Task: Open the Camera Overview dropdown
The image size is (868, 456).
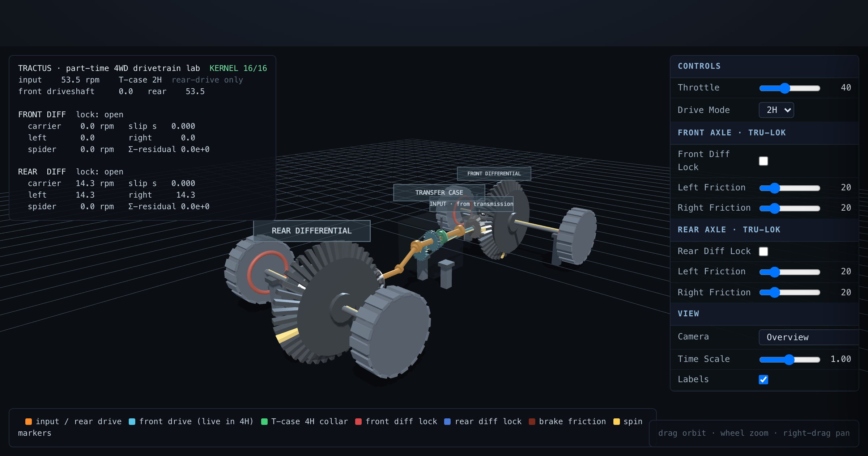Action: (x=809, y=337)
